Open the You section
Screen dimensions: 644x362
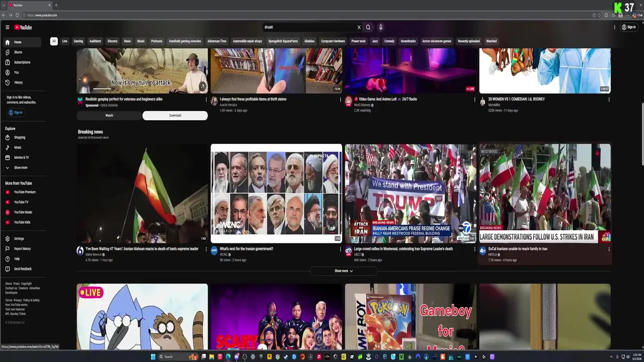point(23,72)
